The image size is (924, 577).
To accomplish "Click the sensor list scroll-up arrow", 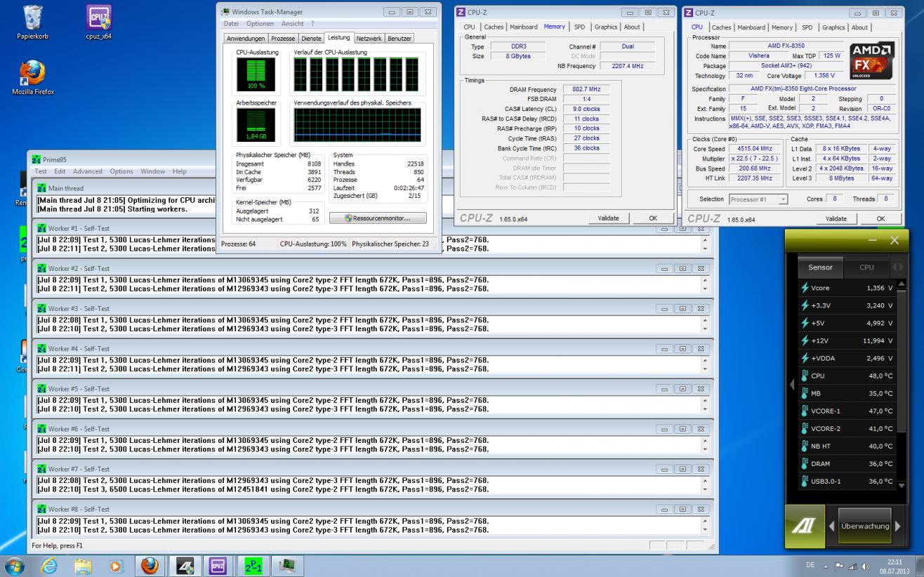I will [902, 284].
